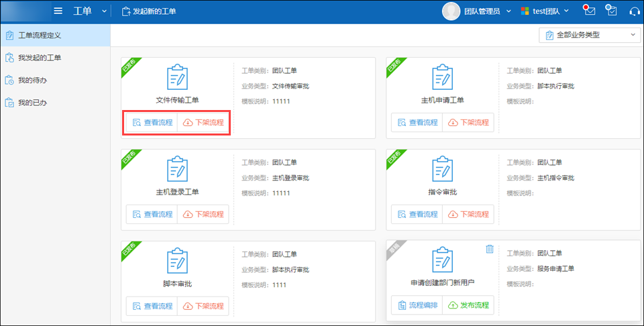Image resolution: width=644 pixels, height=326 pixels.
Task: Click the team administrator avatar
Action: tap(452, 11)
